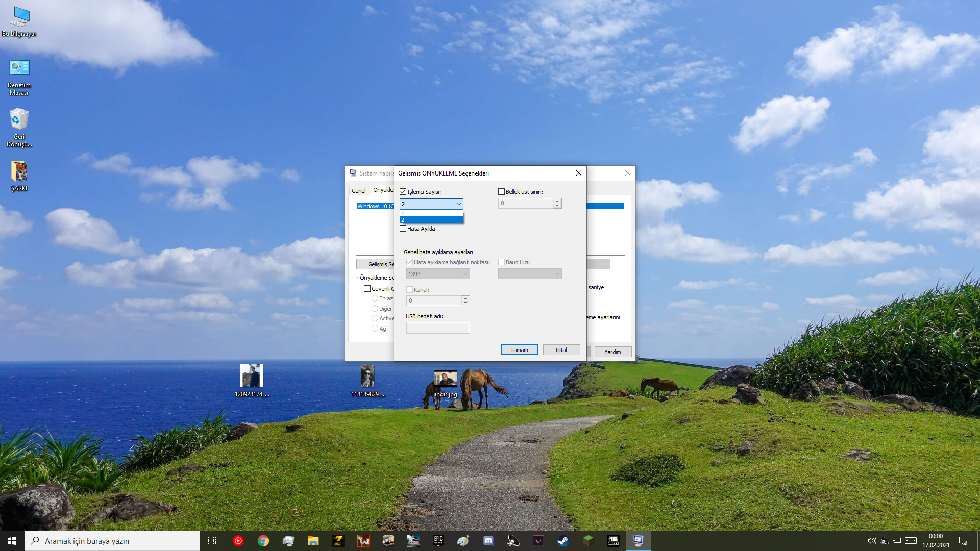Collapse the İşlemci Sayısı dropdown arrow
This screenshot has width=980, height=551.
[458, 204]
